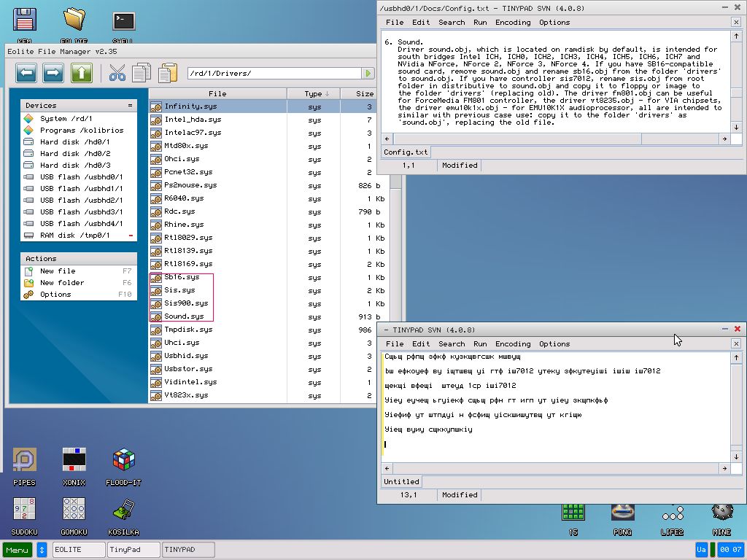Image resolution: width=747 pixels, height=560 pixels.
Task: Click the back navigation arrow in Eolite
Action: tap(26, 73)
